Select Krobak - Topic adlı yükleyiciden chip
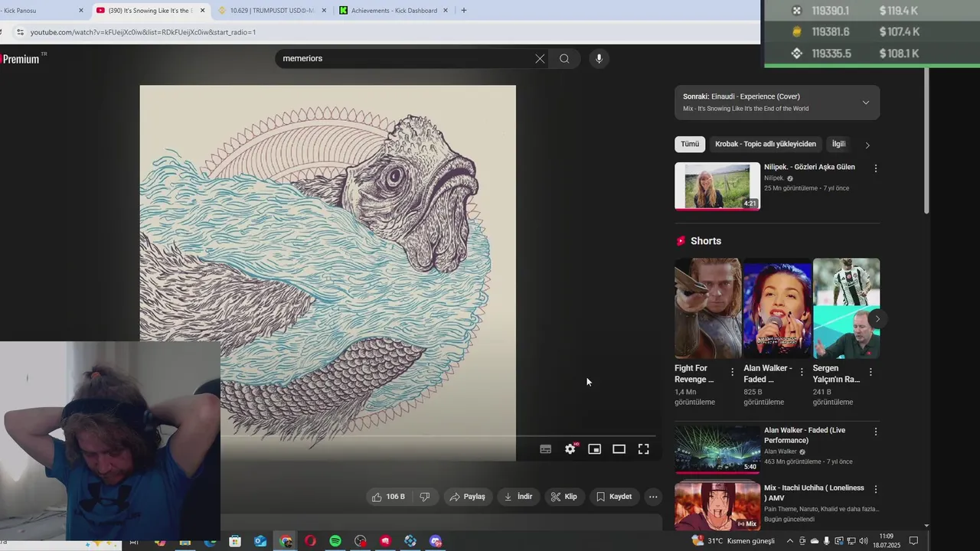The height and width of the screenshot is (551, 980). [x=766, y=144]
